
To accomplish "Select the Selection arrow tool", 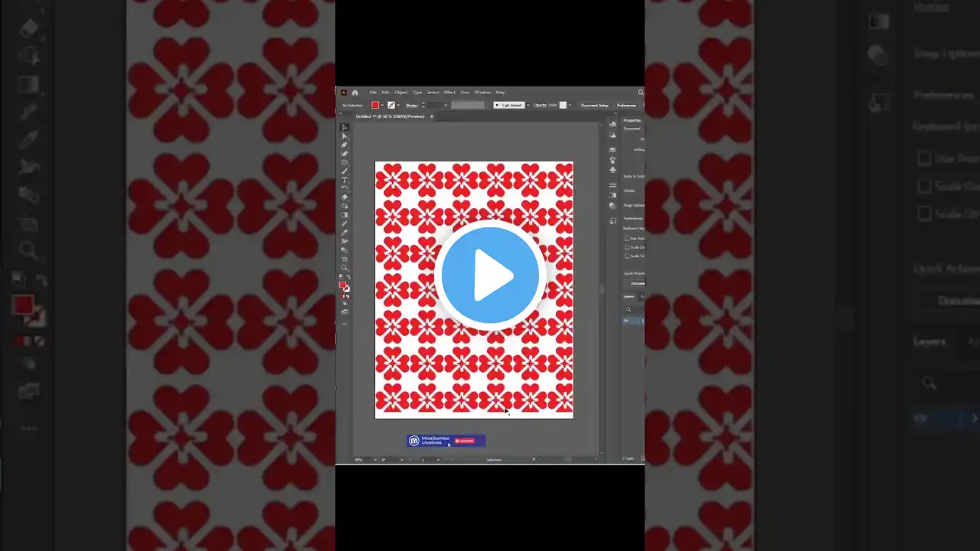I will tap(344, 127).
